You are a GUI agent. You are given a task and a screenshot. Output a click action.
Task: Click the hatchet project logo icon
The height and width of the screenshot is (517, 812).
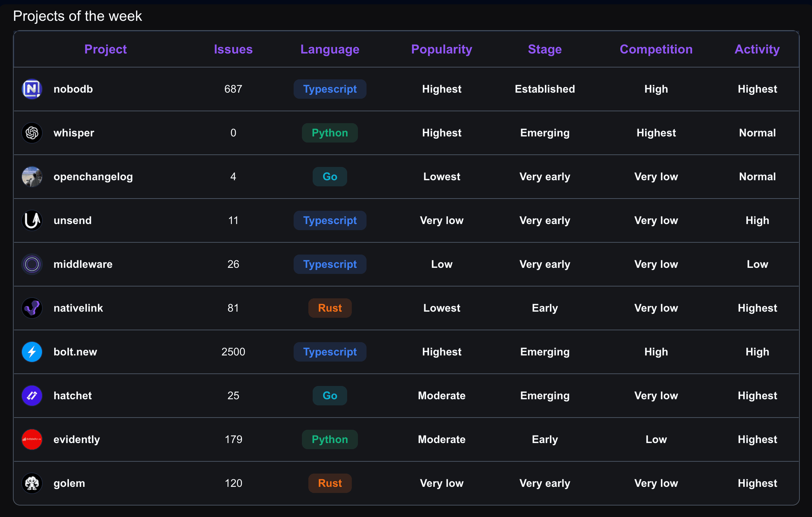[32, 396]
